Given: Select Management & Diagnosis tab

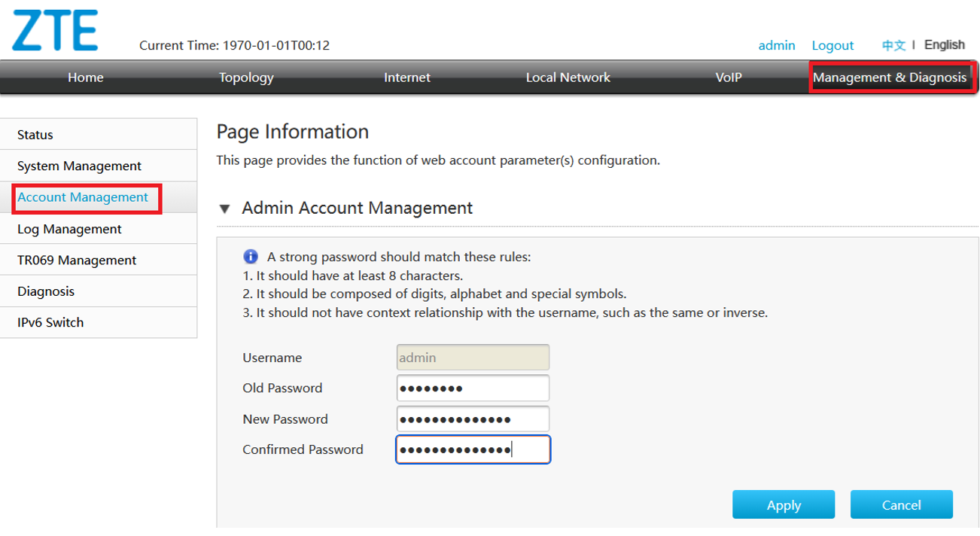Looking at the screenshot, I should tap(890, 78).
